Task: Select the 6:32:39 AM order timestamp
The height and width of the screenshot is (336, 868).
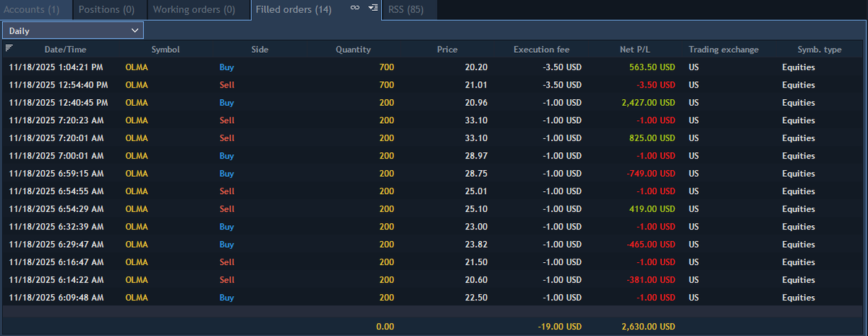Action: point(56,227)
